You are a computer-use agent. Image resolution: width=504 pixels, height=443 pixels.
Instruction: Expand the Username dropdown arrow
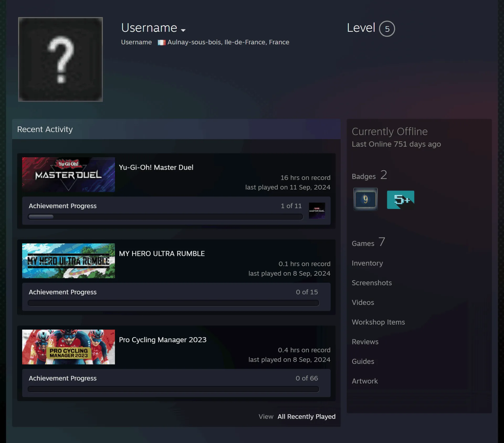(x=183, y=30)
